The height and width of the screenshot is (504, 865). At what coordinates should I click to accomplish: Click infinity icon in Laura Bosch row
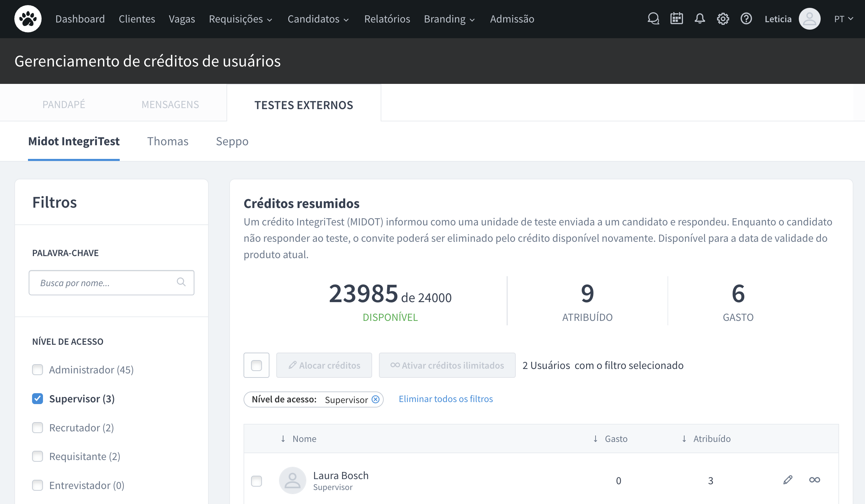point(815,480)
